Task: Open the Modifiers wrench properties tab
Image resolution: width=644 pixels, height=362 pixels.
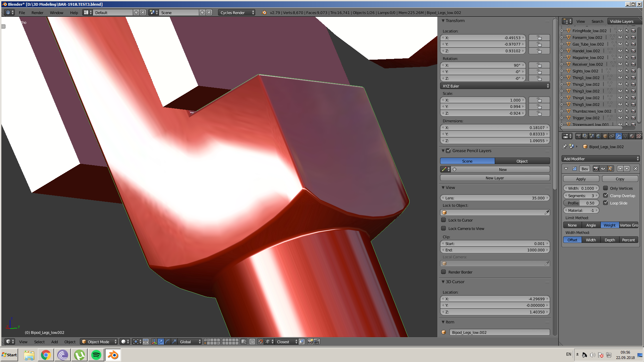Action: click(619, 136)
